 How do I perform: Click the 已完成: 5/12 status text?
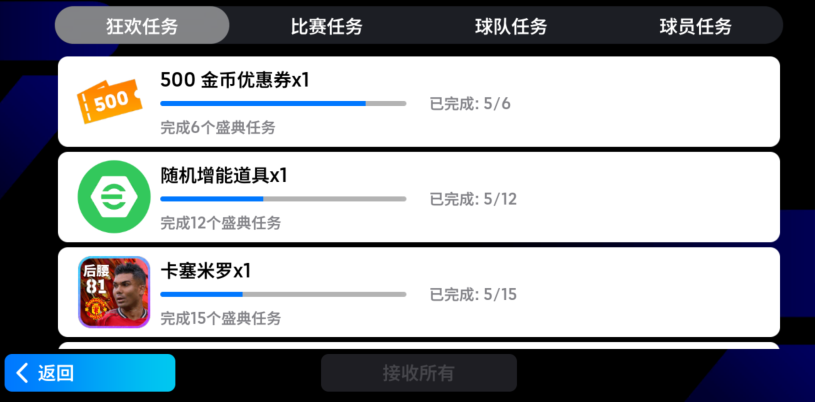[473, 199]
